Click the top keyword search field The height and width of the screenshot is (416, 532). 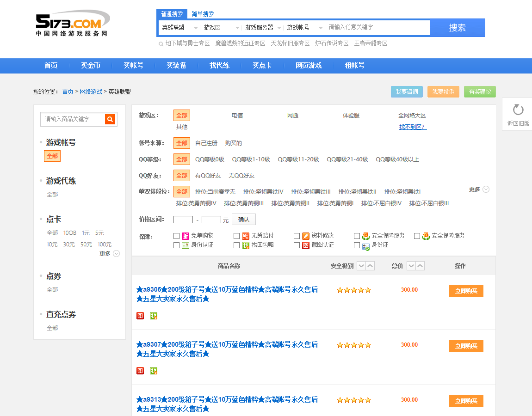(377, 27)
